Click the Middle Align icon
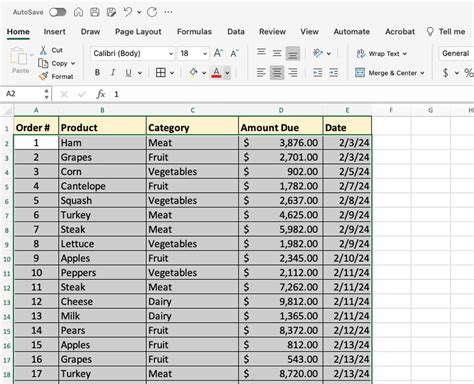 pyautogui.click(x=277, y=53)
